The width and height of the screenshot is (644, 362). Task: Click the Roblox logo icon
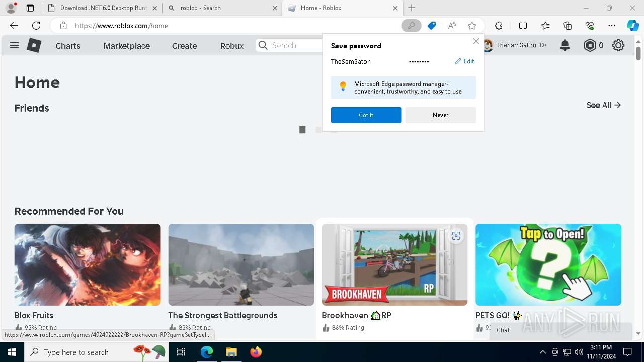coord(34,45)
